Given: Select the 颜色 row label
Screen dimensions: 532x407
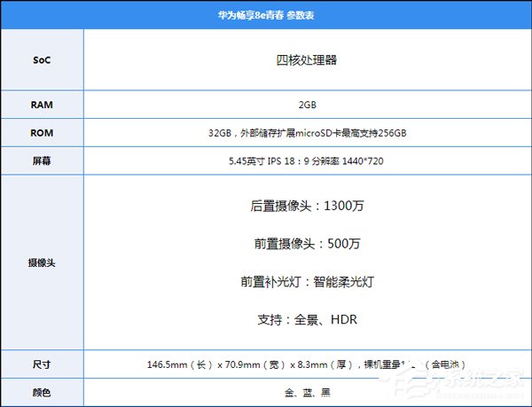Looking at the screenshot, I should coord(42,392).
